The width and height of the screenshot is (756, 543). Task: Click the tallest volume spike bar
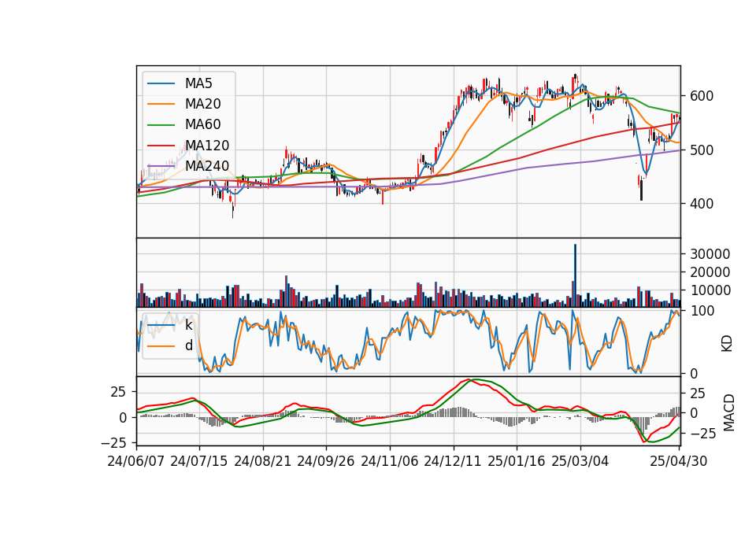[575, 275]
